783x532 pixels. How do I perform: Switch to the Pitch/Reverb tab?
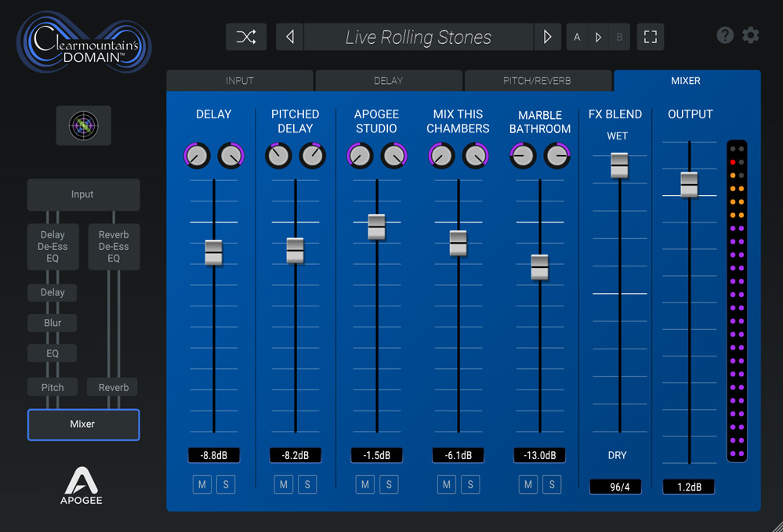click(537, 81)
